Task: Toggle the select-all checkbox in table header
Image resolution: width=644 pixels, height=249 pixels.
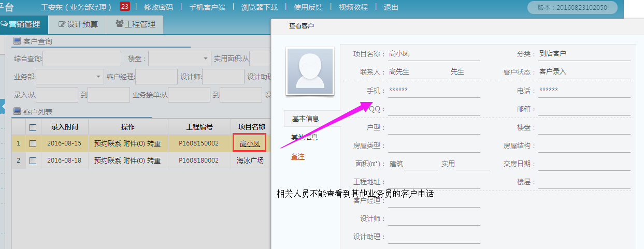Action: tap(33, 127)
